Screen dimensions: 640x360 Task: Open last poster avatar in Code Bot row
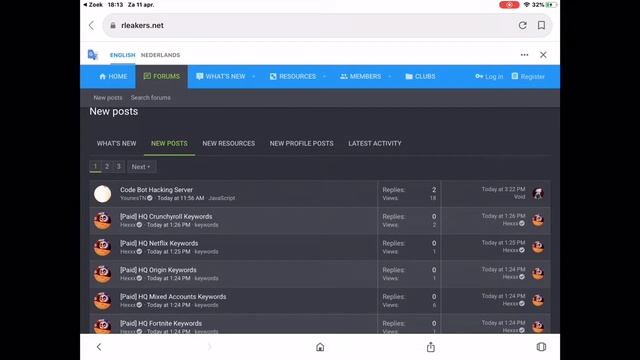click(538, 193)
